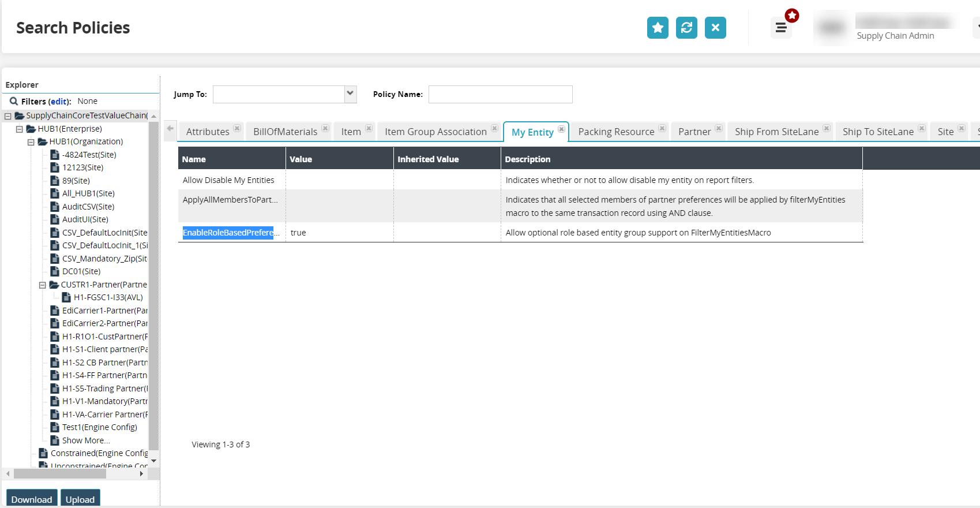Select the DC01(Site) tree item
The image size is (980, 508).
click(x=81, y=271)
